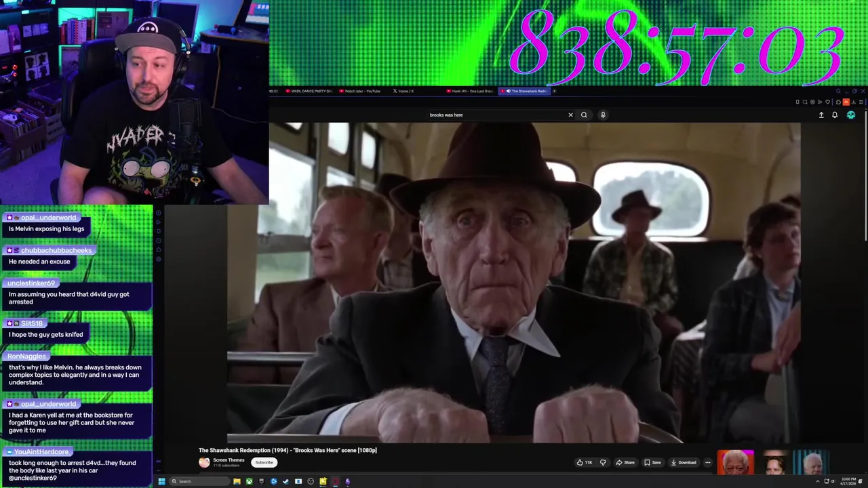This screenshot has width=868, height=488.
Task: Switch to Watch later - YouTube tab
Action: tap(360, 91)
